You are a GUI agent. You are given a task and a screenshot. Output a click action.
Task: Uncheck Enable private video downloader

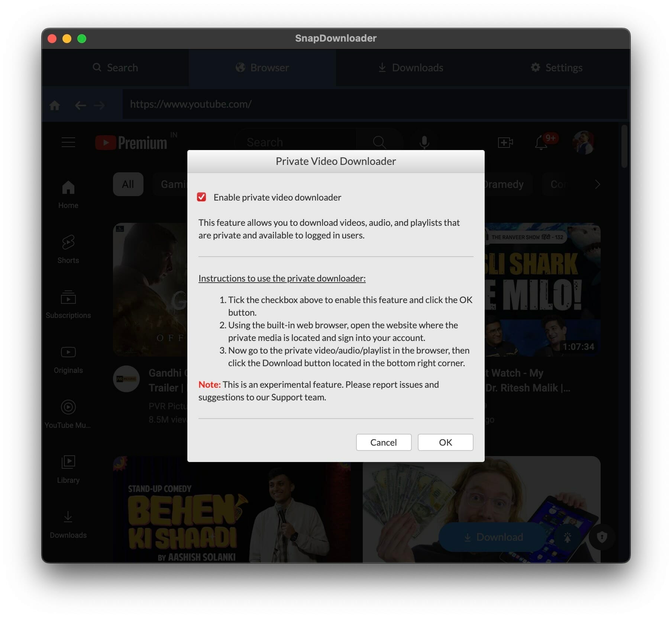coord(202,197)
